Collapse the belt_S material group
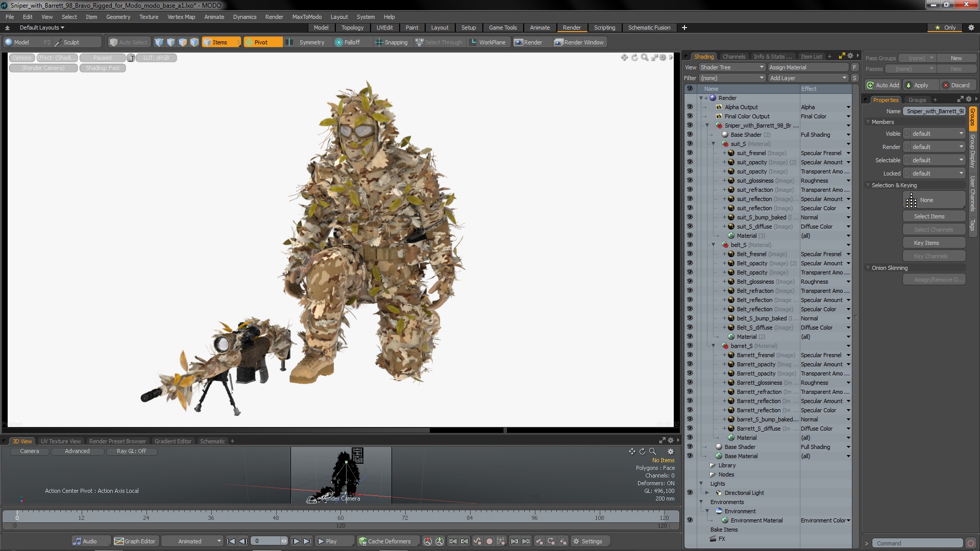 [x=714, y=245]
